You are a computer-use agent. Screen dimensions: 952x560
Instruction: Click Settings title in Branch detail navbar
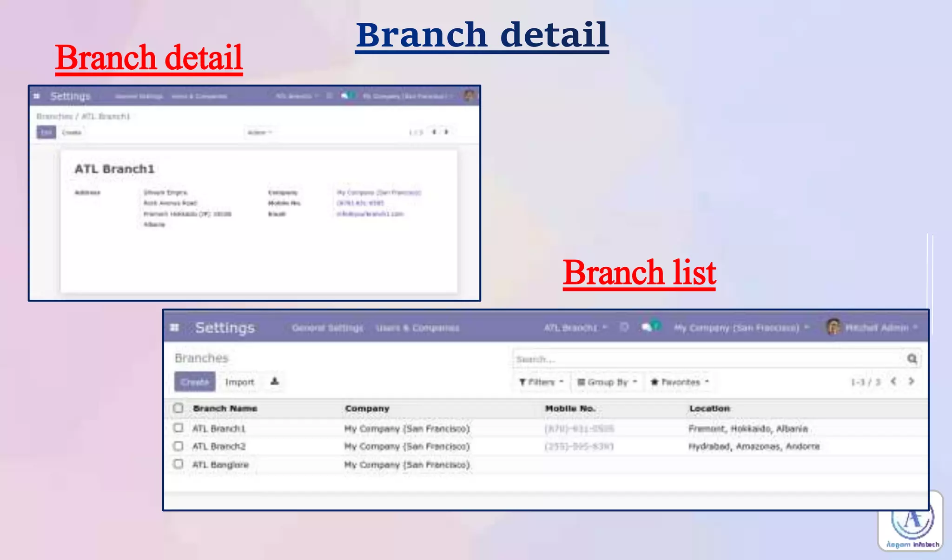pyautogui.click(x=70, y=96)
